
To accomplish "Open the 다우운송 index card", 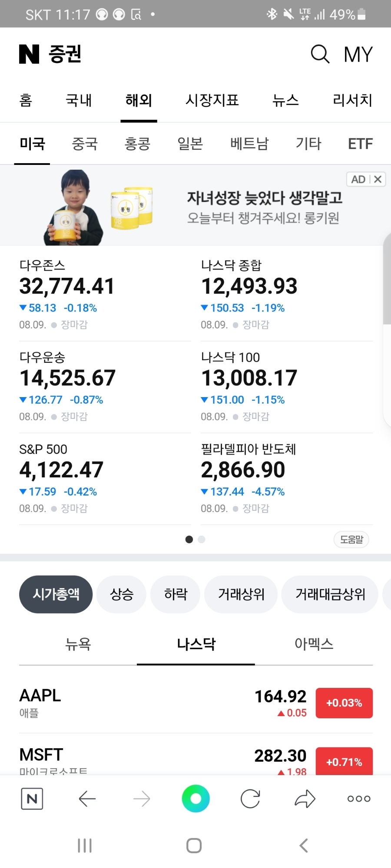I will tap(105, 387).
